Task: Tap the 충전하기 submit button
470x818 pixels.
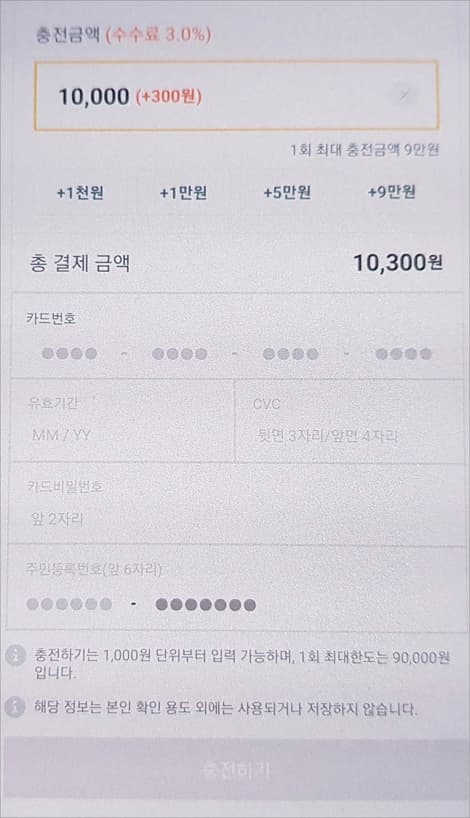Action: pos(235,769)
